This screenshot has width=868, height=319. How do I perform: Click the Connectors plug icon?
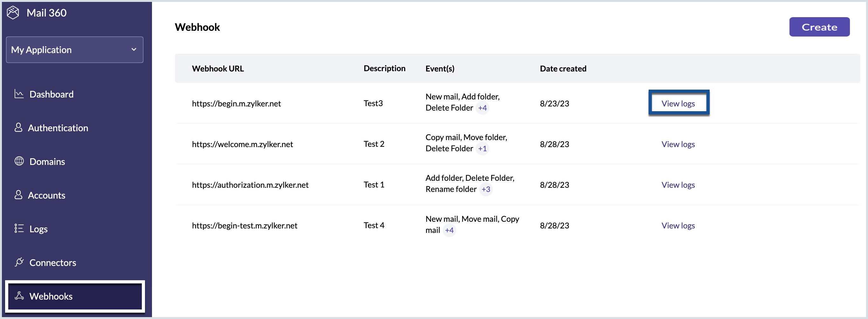tap(19, 262)
